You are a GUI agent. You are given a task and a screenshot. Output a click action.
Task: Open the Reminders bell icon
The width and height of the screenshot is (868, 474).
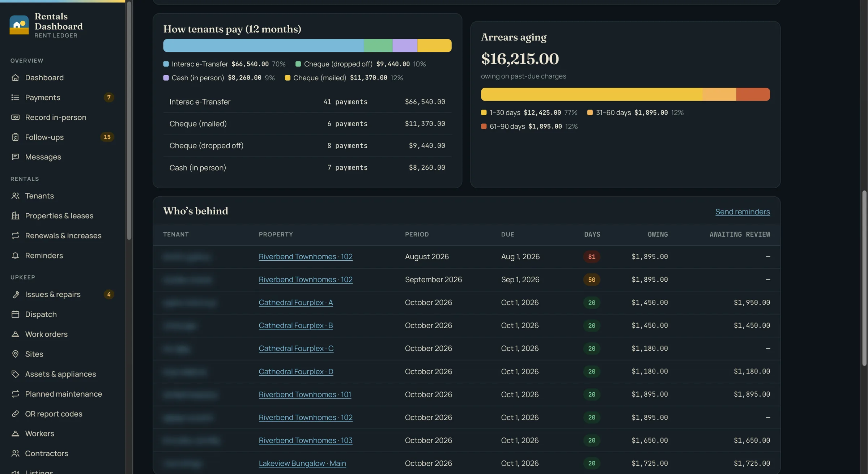15,256
